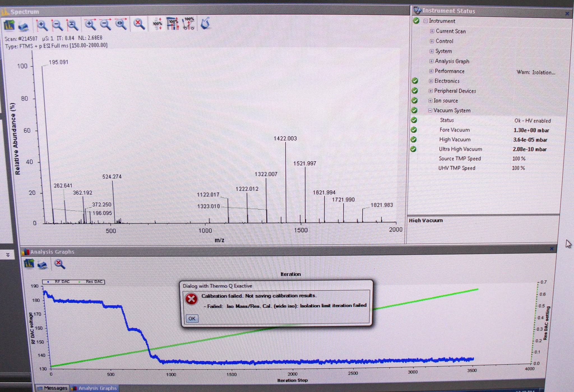Screen dimensions: 574x392
Task: Click OK in calibration failed dialog
Action: [x=192, y=319]
